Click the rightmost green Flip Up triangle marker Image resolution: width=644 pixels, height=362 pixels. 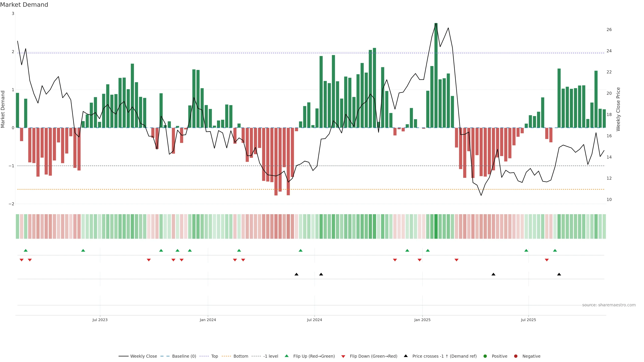coord(555,251)
